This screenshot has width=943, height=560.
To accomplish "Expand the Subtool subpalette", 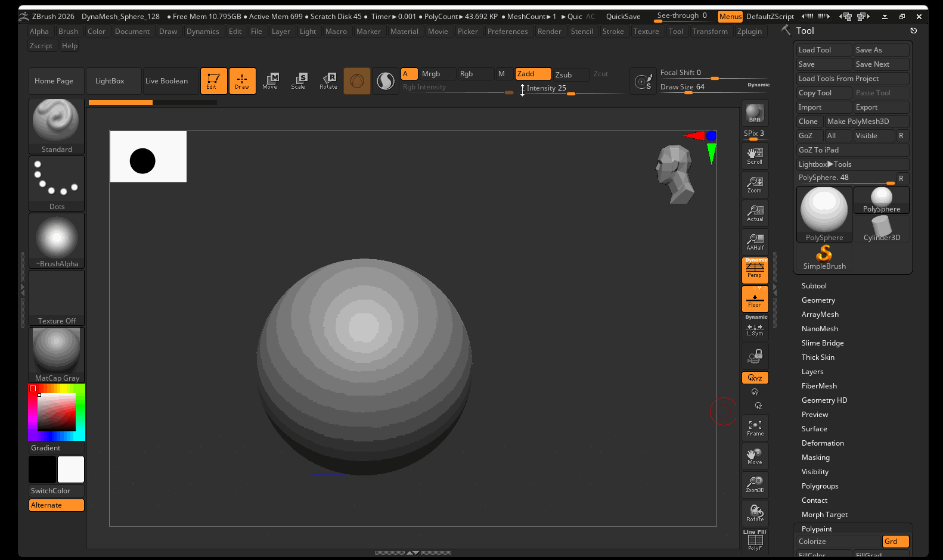I will pyautogui.click(x=814, y=286).
